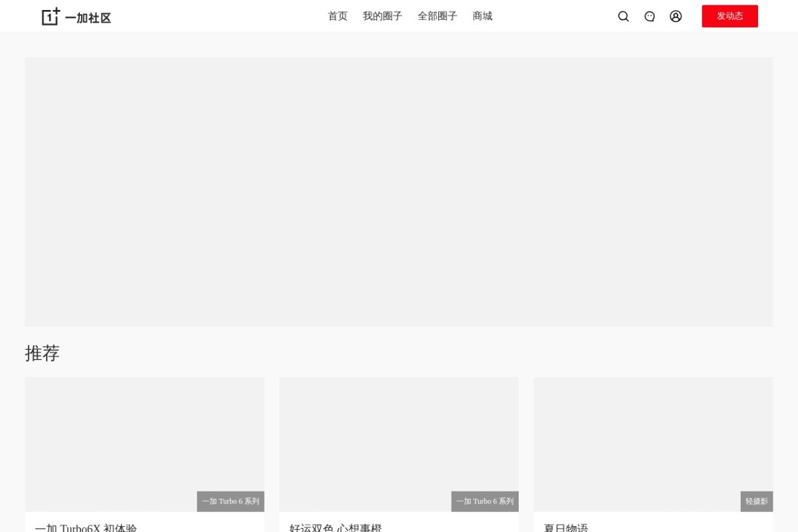Open the 一加 Turbo6X 初体验 post title
The height and width of the screenshot is (532, 798).
(x=86, y=528)
